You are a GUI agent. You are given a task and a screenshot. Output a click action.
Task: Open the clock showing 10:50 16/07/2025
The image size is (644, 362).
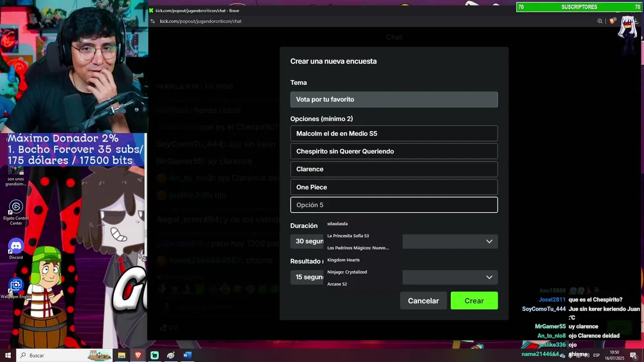pyautogui.click(x=614, y=355)
